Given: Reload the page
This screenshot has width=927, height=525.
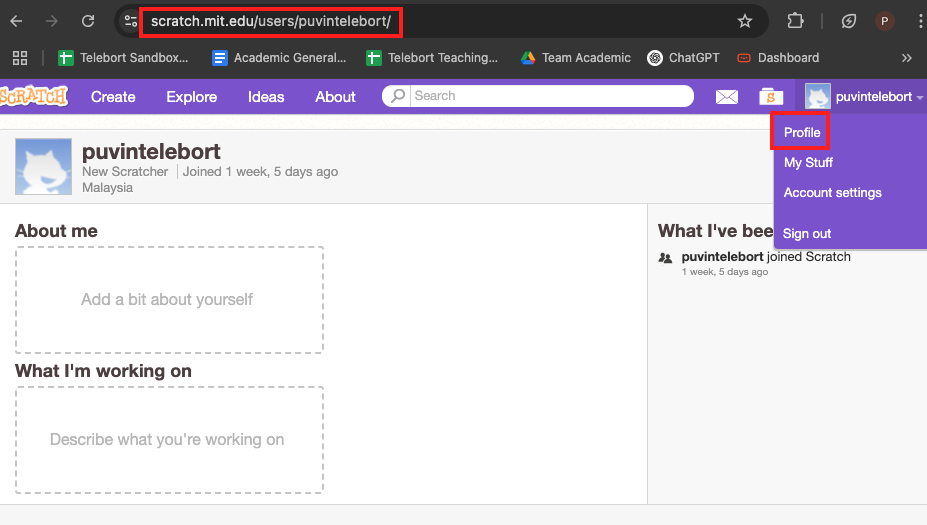Looking at the screenshot, I should (88, 21).
